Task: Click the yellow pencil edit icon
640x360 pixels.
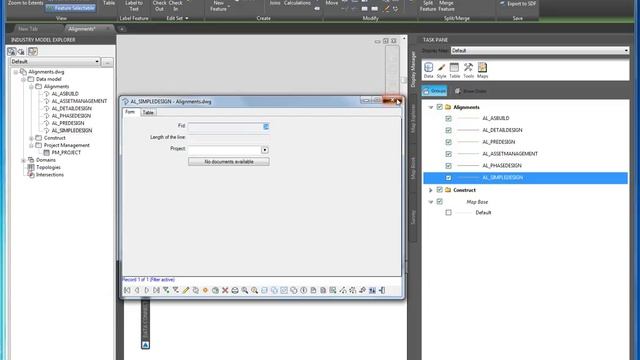Action: tap(186, 290)
